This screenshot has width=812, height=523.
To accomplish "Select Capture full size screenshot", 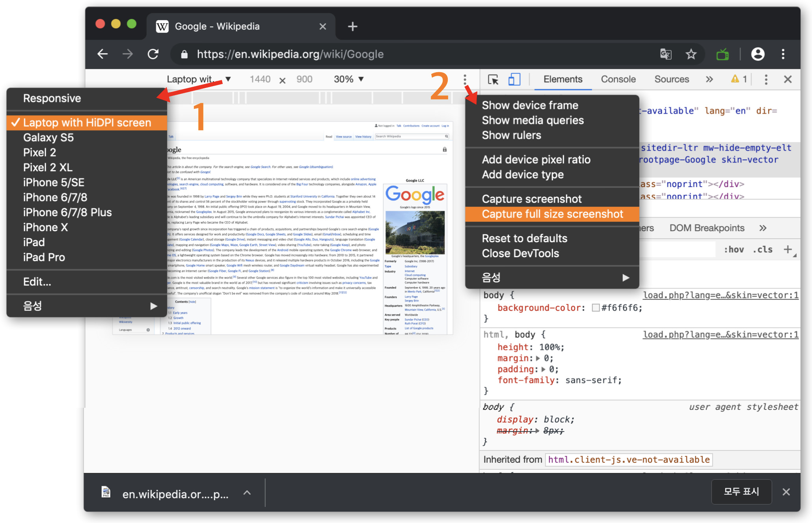I will [x=552, y=214].
